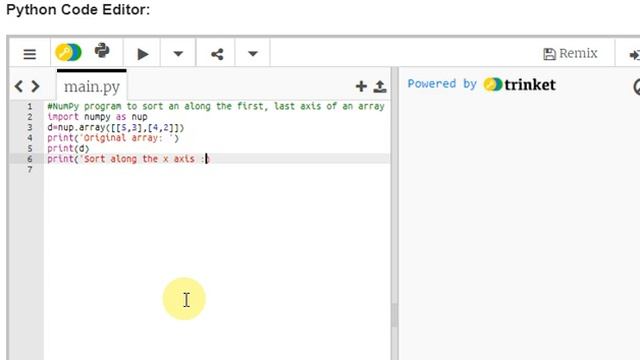This screenshot has width=640, height=360.
Task: Click the 'Powered by' text
Action: [442, 84]
